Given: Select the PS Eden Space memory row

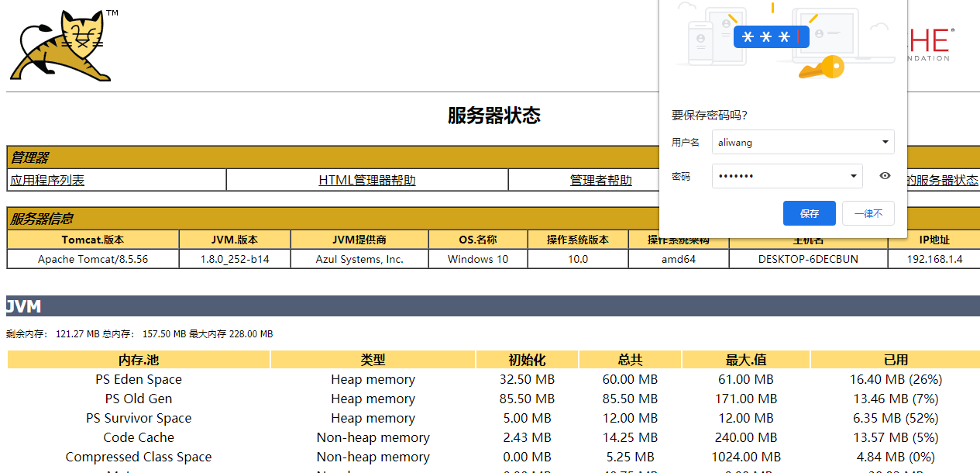Looking at the screenshot, I should [138, 379].
